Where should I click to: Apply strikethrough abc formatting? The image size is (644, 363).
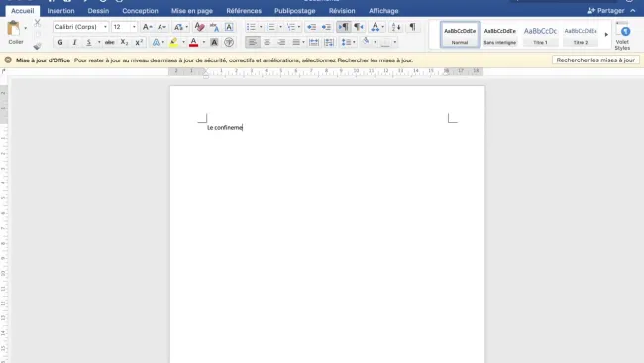click(109, 42)
